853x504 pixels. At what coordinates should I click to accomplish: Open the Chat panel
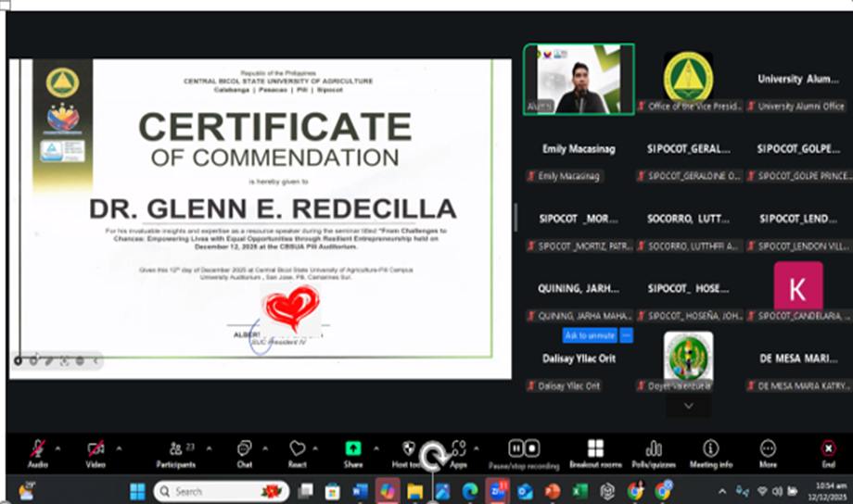[x=244, y=450]
